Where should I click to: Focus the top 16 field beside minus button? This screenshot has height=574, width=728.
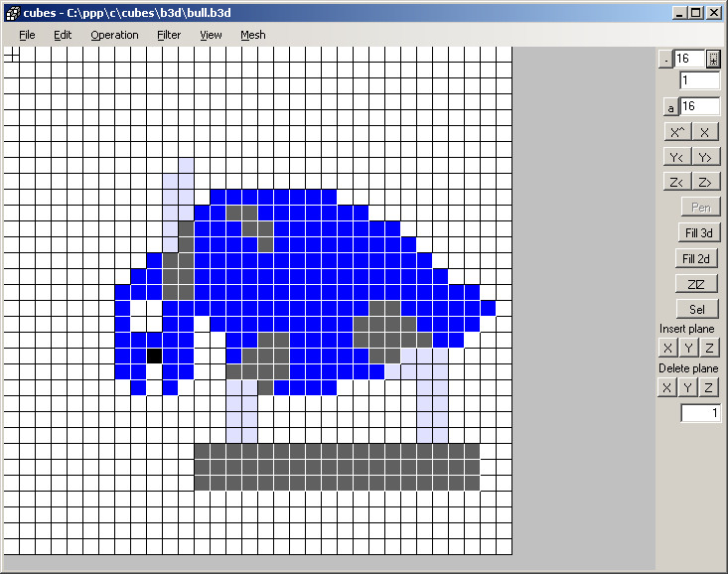(689, 59)
